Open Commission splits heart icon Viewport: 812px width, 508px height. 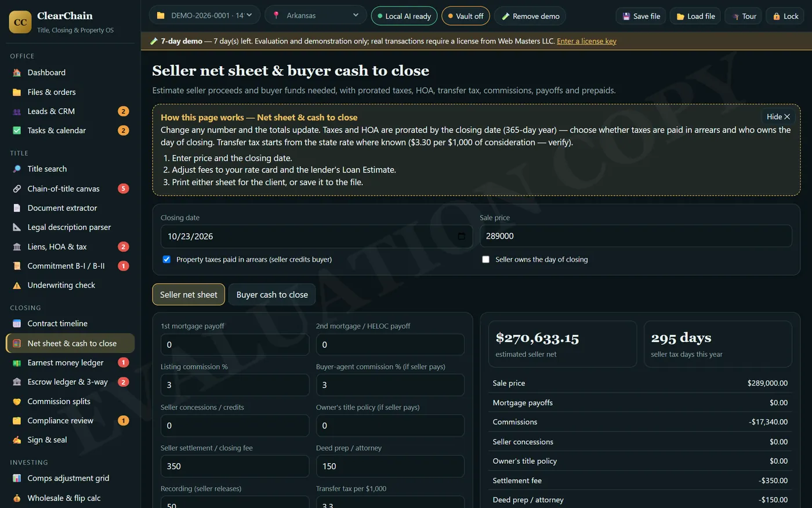pyautogui.click(x=17, y=401)
